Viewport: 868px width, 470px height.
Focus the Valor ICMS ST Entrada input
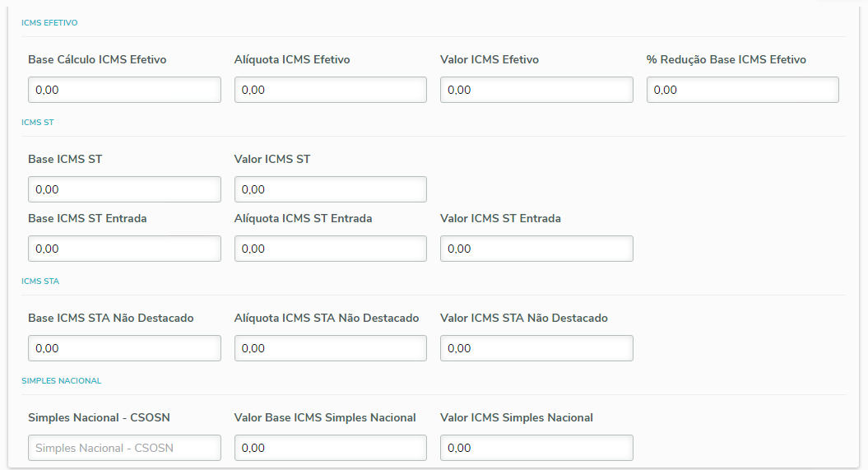point(536,249)
